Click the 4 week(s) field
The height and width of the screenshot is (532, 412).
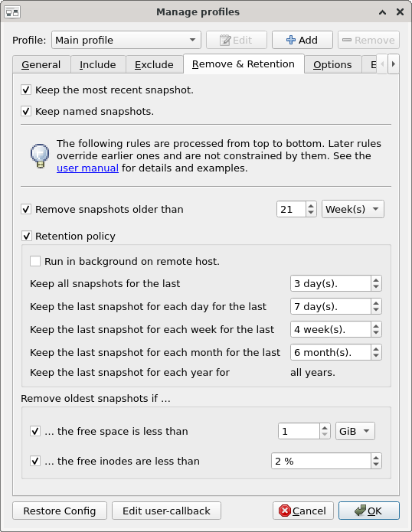[330, 329]
